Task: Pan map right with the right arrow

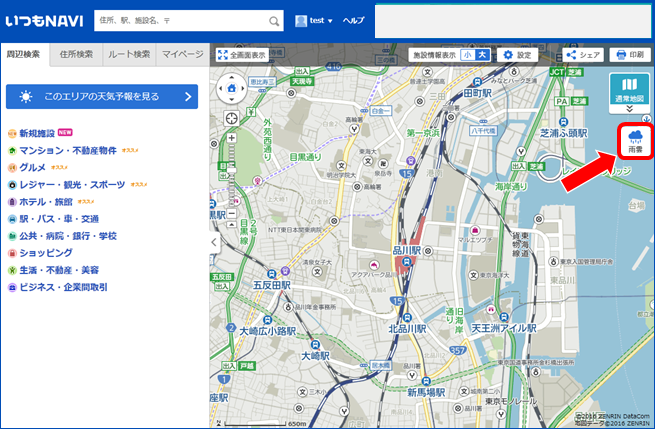Action: (x=243, y=89)
